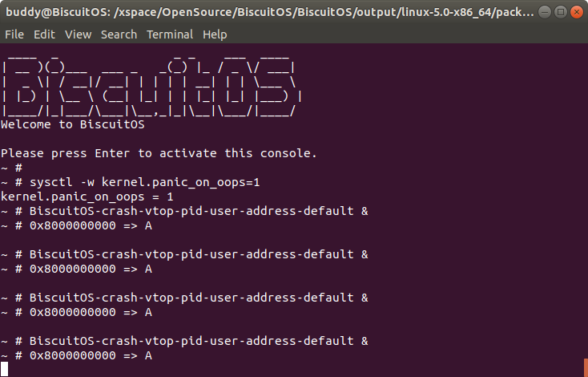Open the Search menu

coord(119,34)
